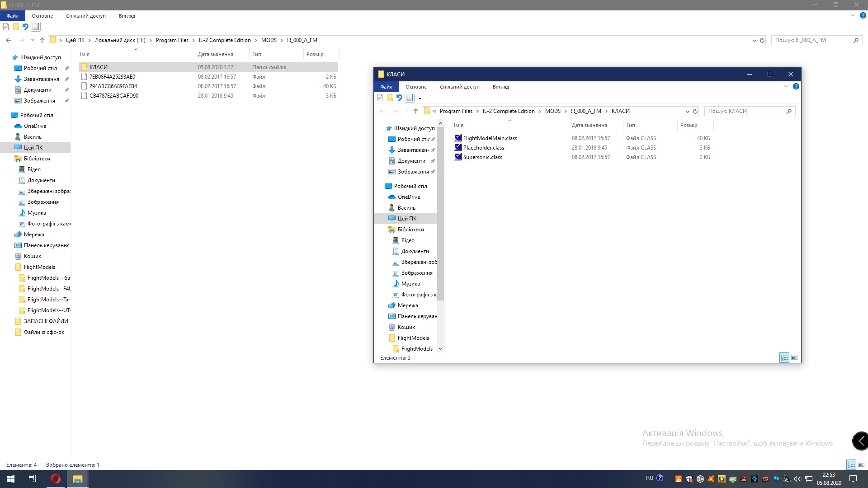Click MODS breadcrumb in main address bar
The height and width of the screenshot is (488, 868).
click(269, 40)
